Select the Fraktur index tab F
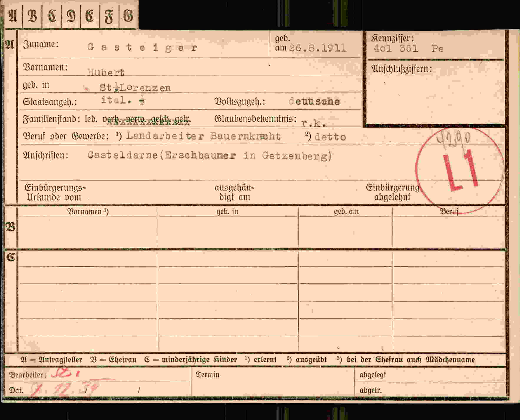The height and width of the screenshot is (420, 520). pyautogui.click(x=109, y=16)
